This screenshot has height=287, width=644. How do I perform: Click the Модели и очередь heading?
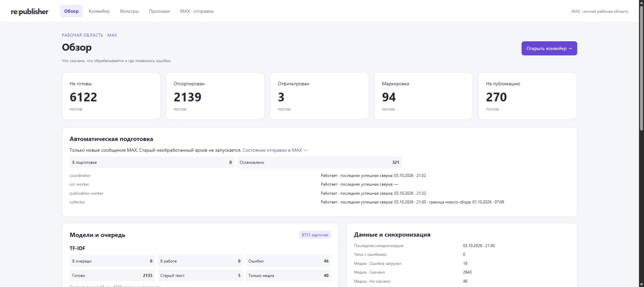click(97, 235)
